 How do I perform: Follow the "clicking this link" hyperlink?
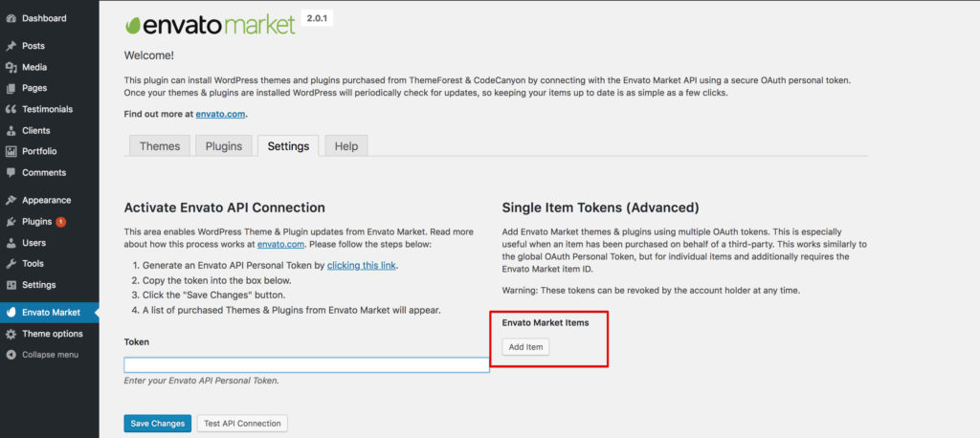(361, 265)
